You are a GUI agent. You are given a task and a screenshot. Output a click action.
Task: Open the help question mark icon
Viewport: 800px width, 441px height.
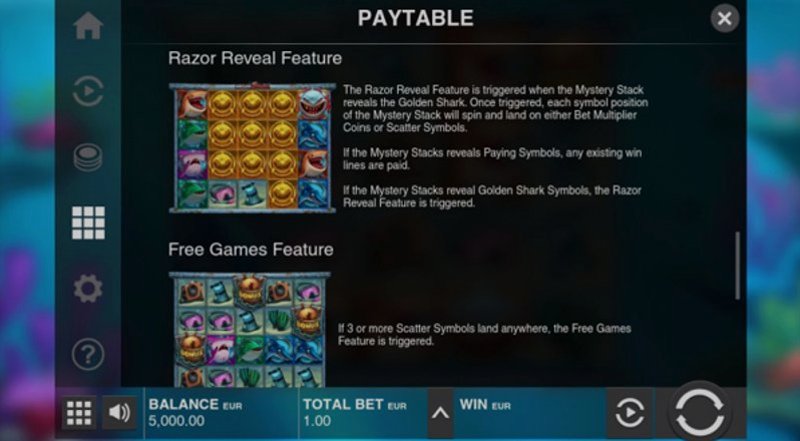[88, 354]
